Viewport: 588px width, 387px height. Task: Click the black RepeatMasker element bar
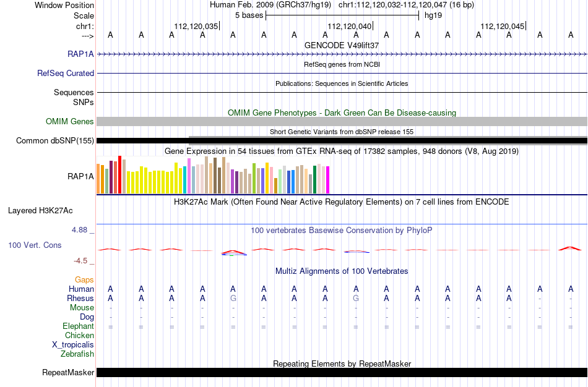[342, 372]
